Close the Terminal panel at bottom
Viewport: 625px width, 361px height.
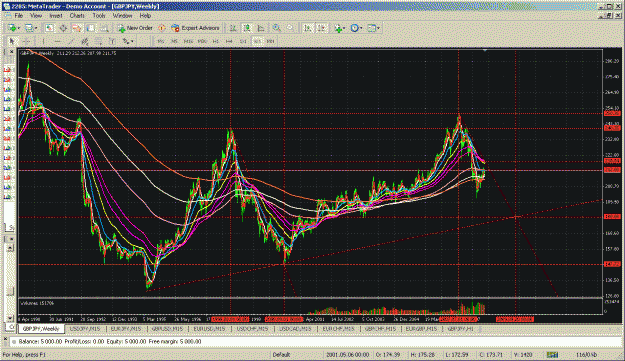pos(5,338)
